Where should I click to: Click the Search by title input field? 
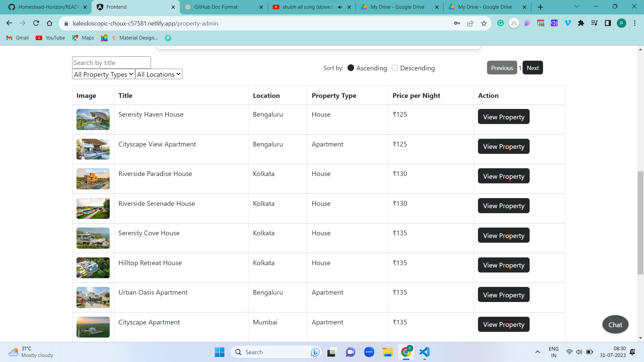point(111,62)
